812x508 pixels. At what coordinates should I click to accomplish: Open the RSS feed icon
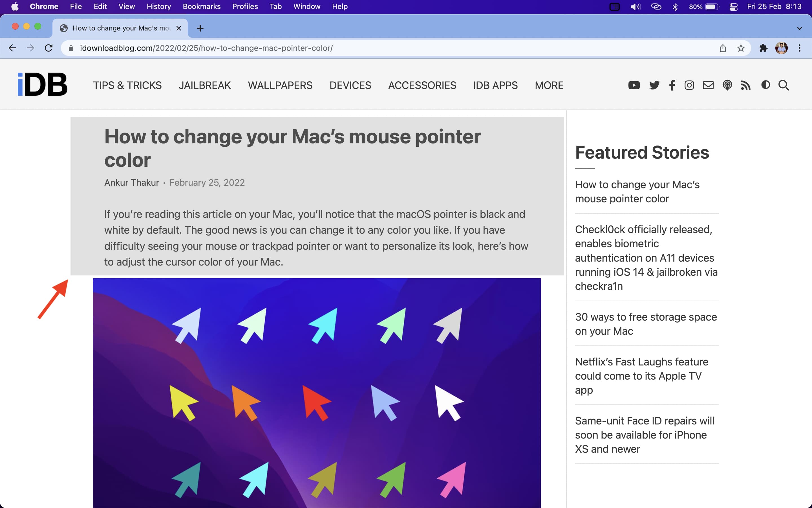pyautogui.click(x=745, y=85)
